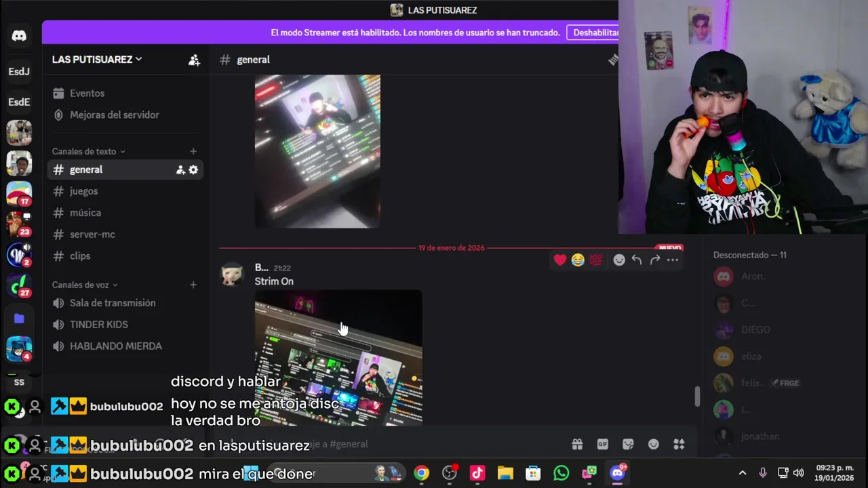Screen dimensions: 868x488
Task: Show hidden system tray icons
Action: [x=743, y=473]
